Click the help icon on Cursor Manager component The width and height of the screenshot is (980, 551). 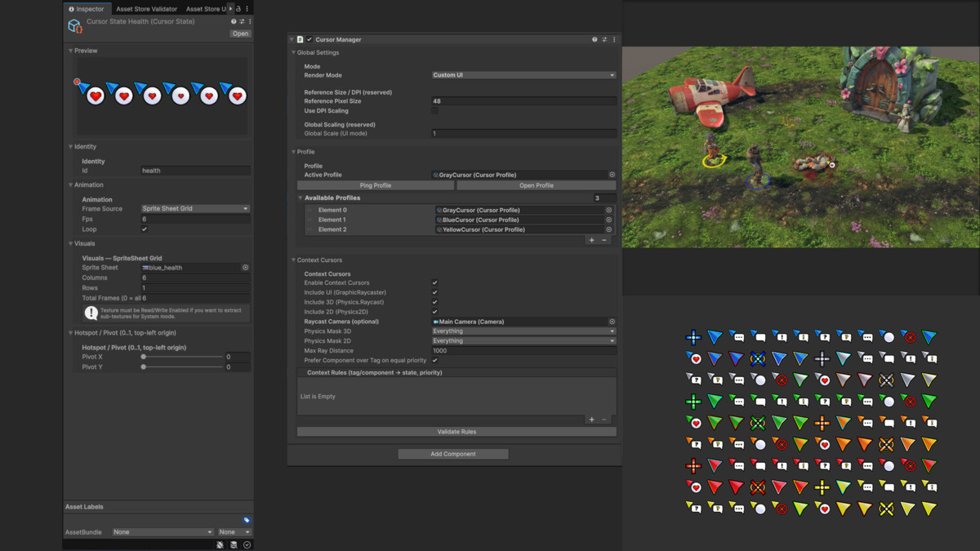pyautogui.click(x=594, y=39)
